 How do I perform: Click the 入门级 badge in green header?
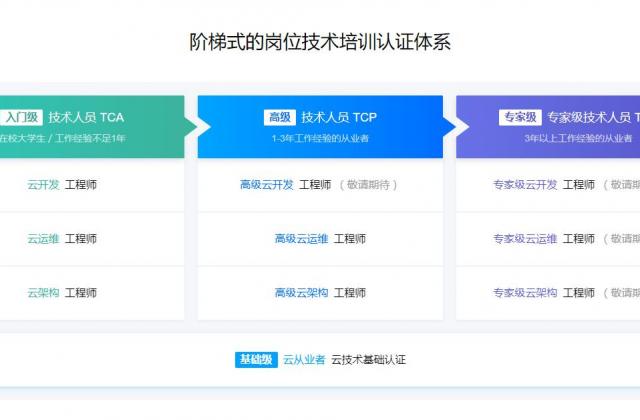(x=21, y=117)
